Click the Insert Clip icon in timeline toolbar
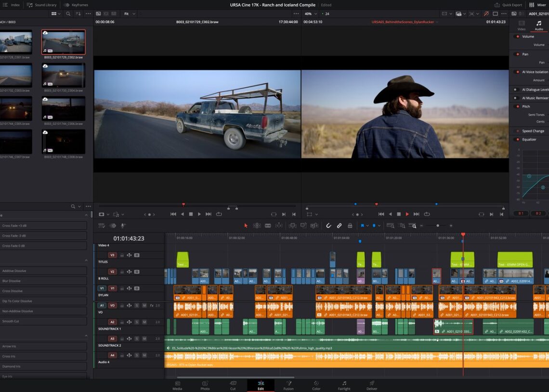 [x=293, y=226]
